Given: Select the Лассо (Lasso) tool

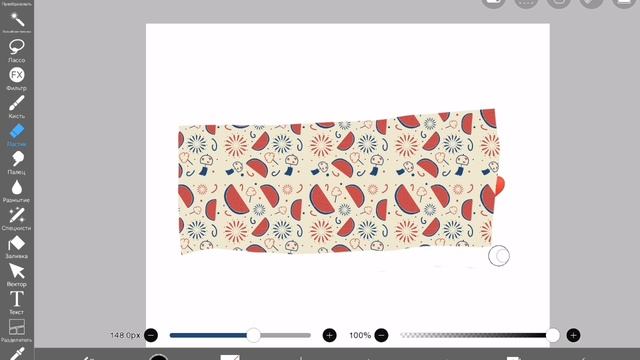Looking at the screenshot, I should coord(17,51).
